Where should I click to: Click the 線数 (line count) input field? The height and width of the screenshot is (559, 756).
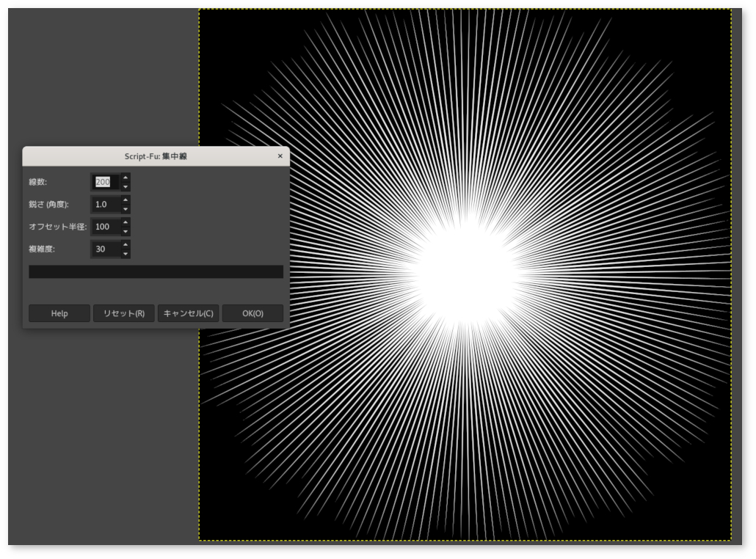tap(105, 182)
